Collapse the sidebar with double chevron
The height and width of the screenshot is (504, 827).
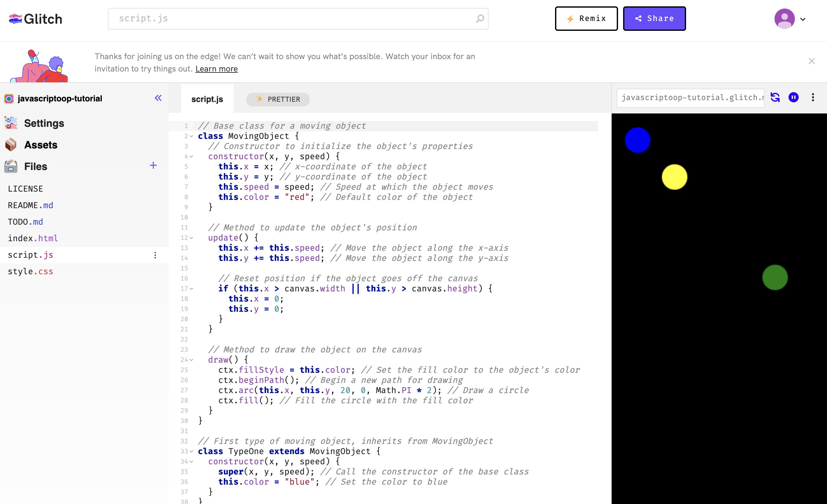(158, 98)
